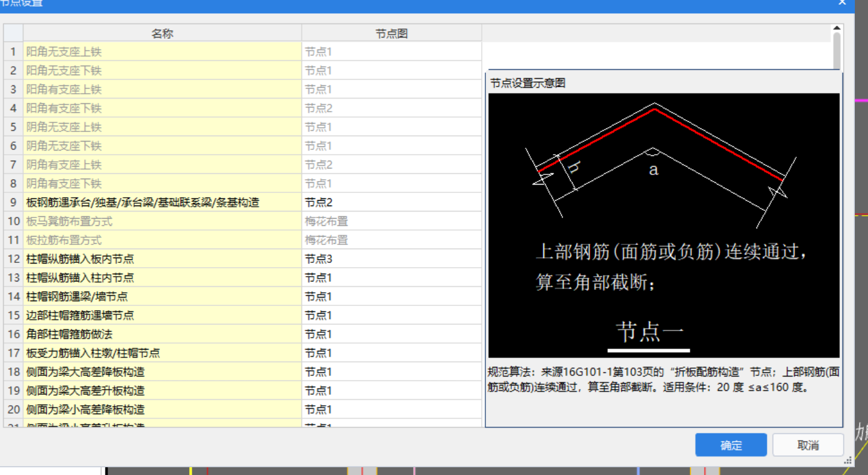Close the 节点设置 dialog
This screenshot has height=475, width=868.
point(842,2)
